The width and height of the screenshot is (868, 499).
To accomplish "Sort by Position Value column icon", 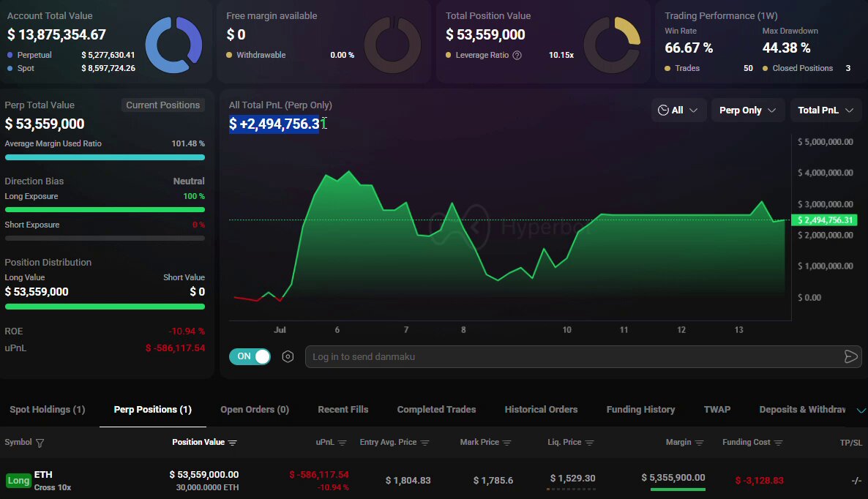I will tap(233, 443).
